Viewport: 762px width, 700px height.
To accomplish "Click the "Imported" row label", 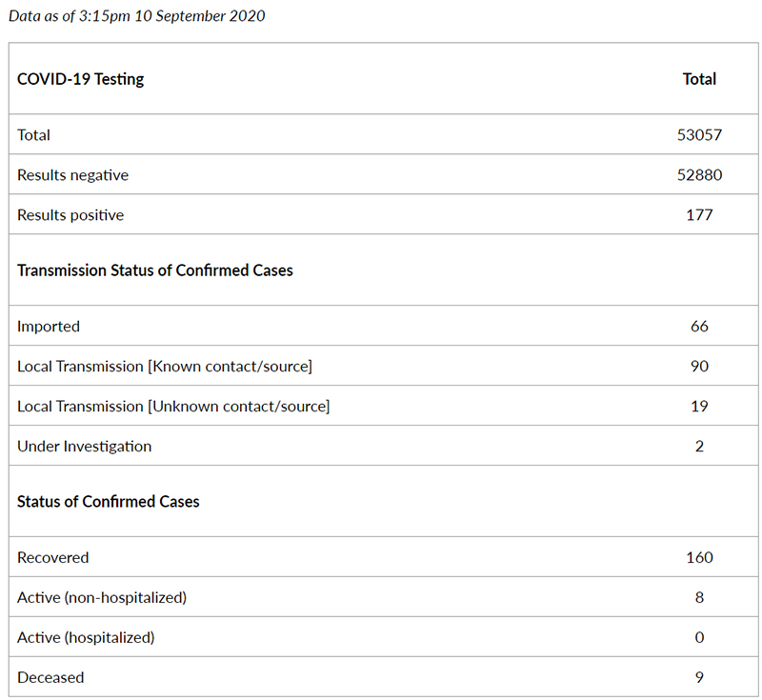I will (x=49, y=327).
